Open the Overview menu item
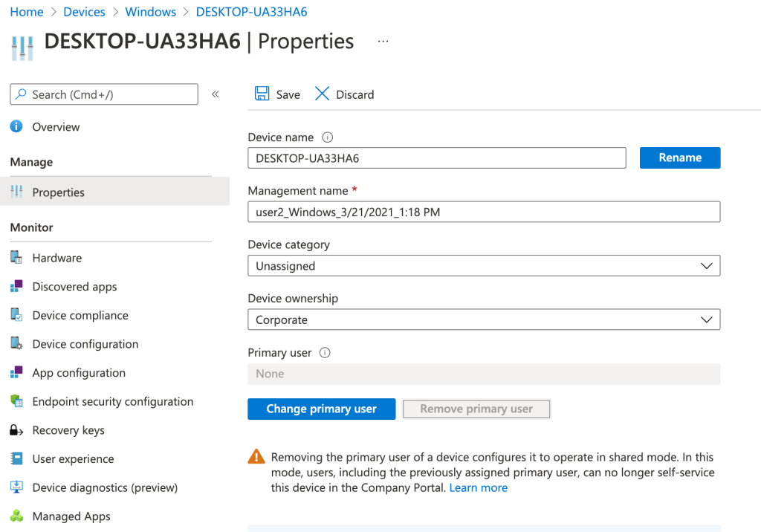 (56, 127)
